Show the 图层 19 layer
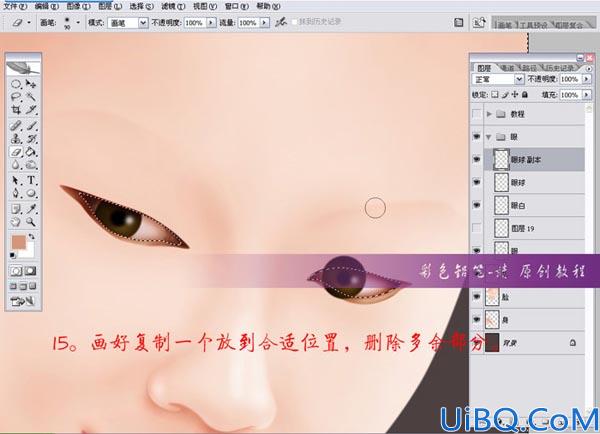The image size is (600, 434). [477, 228]
